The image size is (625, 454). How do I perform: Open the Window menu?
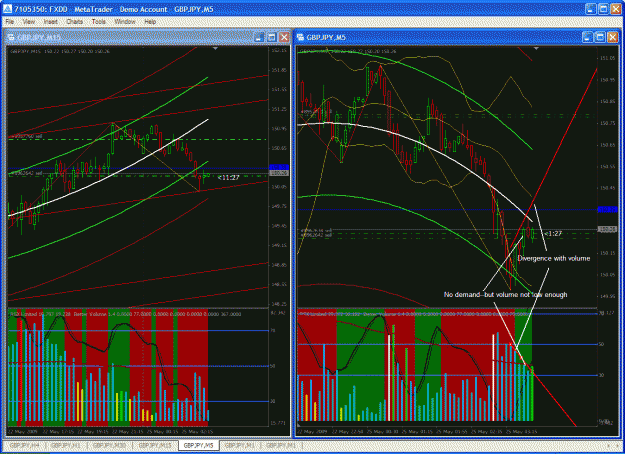click(x=125, y=22)
